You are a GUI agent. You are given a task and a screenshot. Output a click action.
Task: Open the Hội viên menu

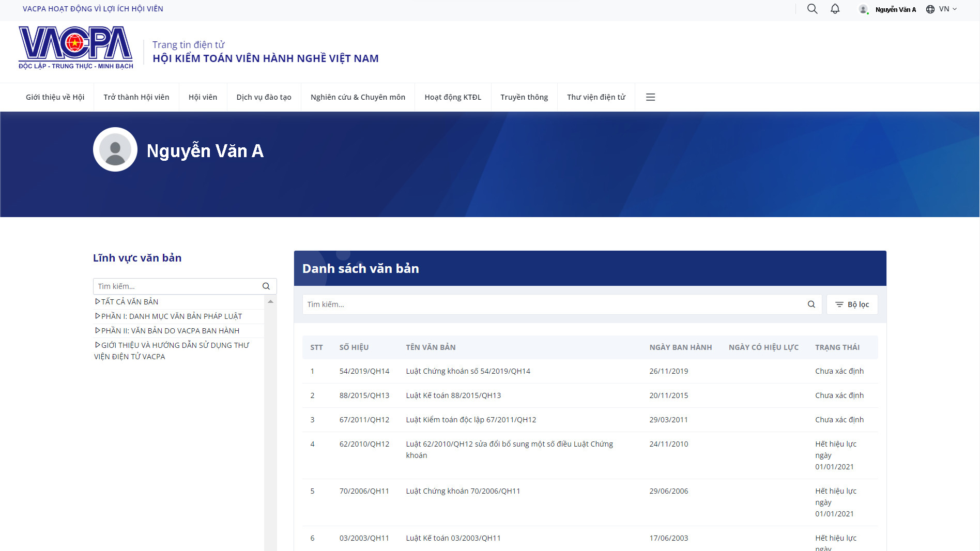(203, 97)
